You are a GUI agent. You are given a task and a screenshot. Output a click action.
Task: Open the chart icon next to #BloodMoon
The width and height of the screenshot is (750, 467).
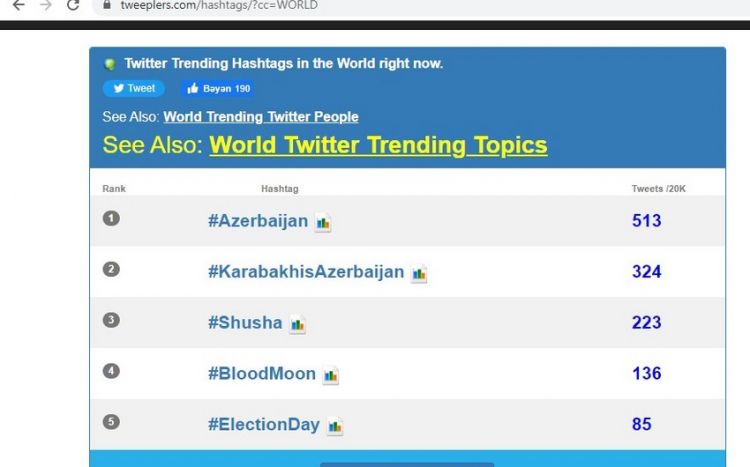point(331,376)
